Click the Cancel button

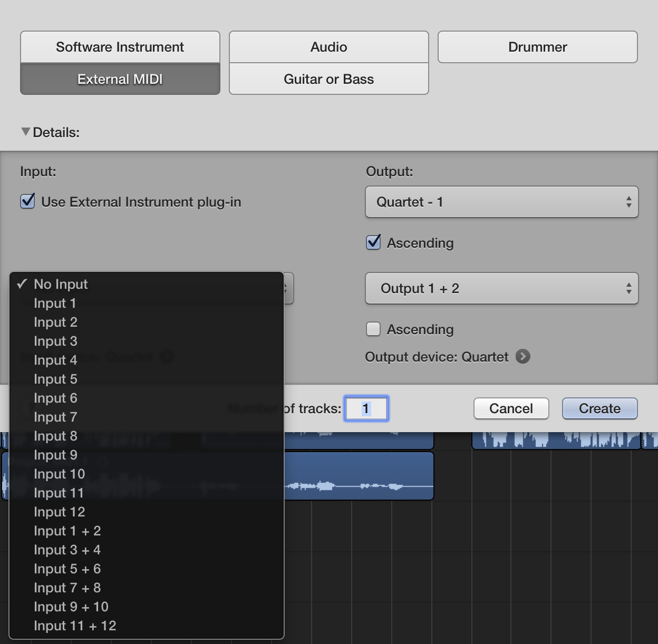[510, 408]
